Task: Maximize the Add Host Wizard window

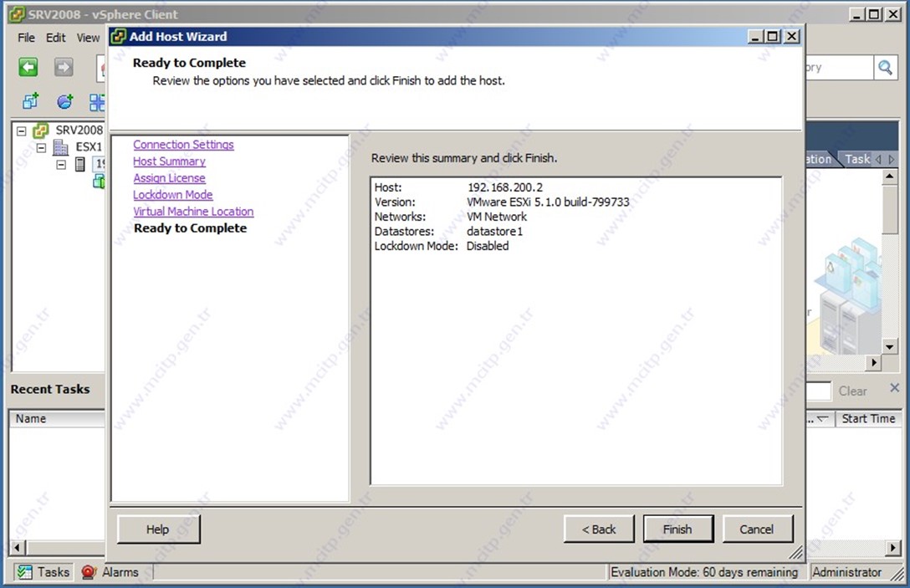Action: tap(773, 37)
